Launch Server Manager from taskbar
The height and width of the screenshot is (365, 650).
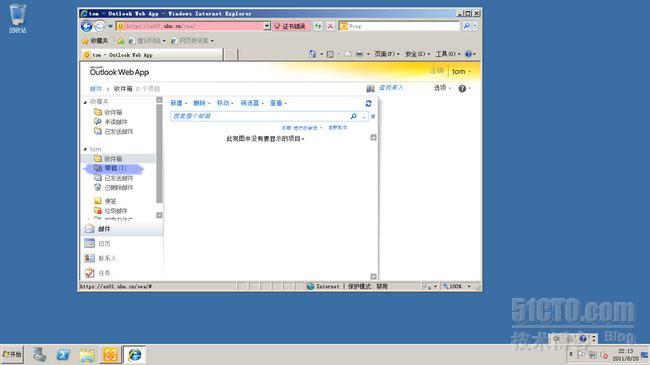[x=40, y=355]
